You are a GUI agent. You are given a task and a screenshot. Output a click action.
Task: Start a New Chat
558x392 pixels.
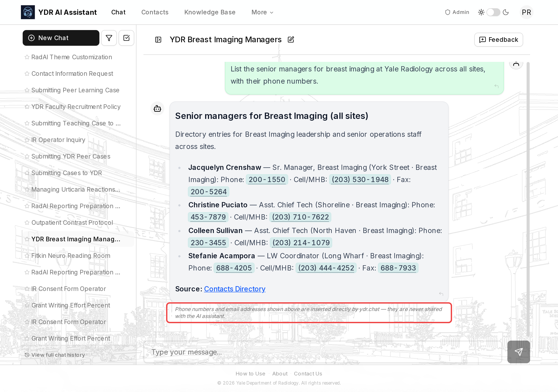tap(61, 38)
